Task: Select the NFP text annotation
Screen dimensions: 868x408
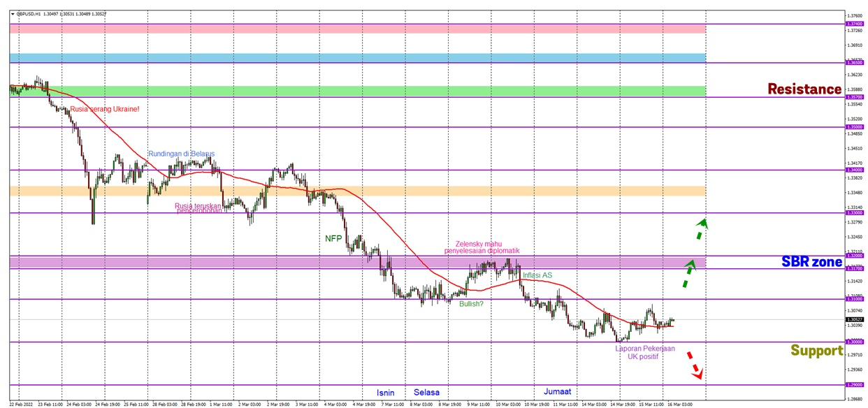Action: [333, 238]
